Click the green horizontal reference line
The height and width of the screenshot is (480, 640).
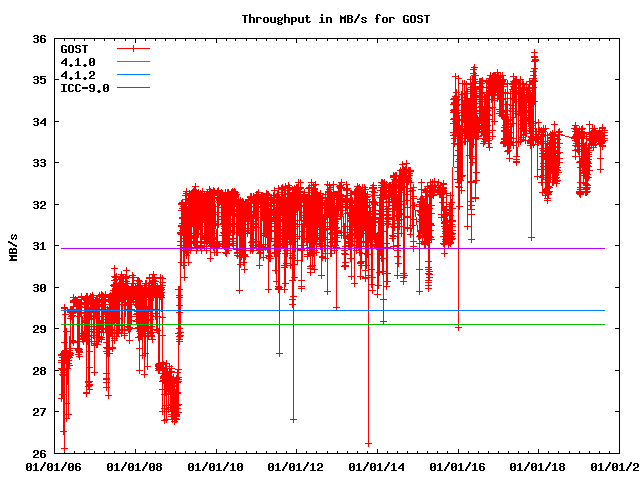tap(500, 324)
